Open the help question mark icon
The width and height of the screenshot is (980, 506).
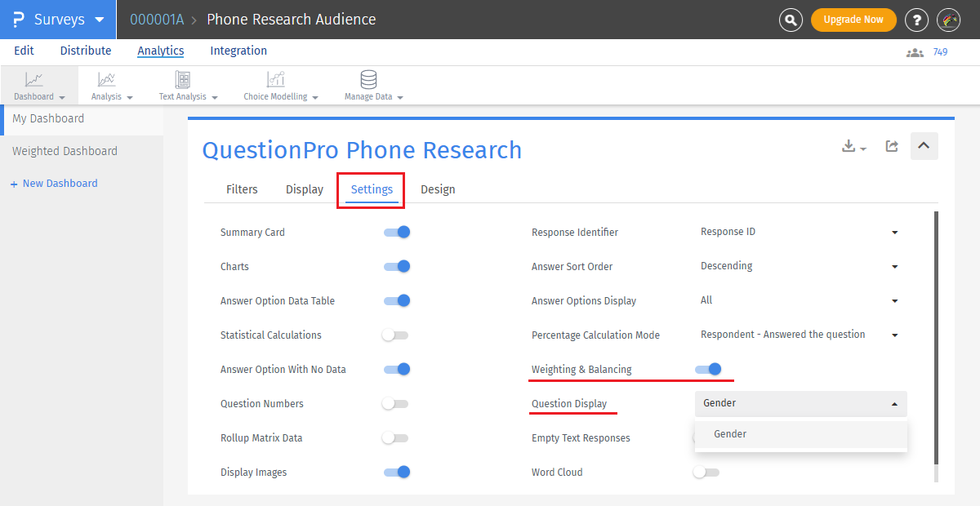coord(917,20)
